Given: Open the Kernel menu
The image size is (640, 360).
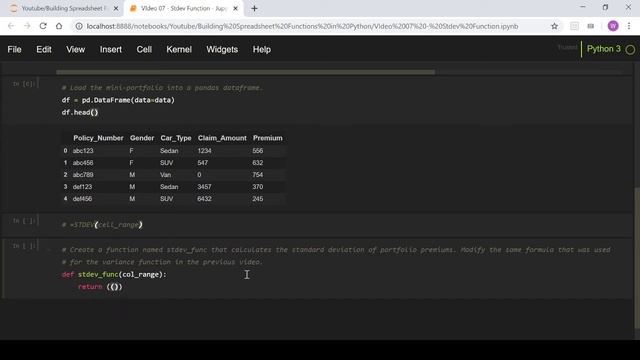Looking at the screenshot, I should point(179,49).
